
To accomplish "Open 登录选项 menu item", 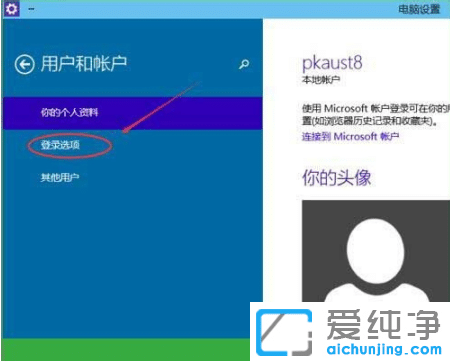I will click(60, 145).
